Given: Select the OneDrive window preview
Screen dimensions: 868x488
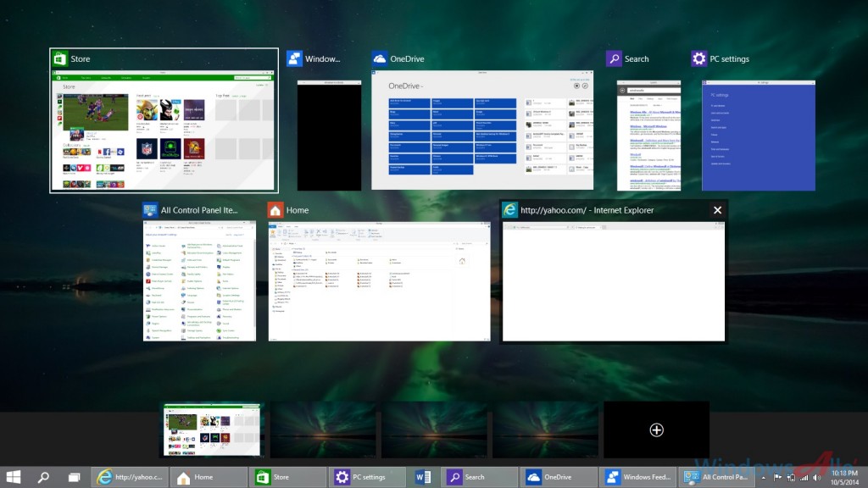Looking at the screenshot, I should coord(482,135).
